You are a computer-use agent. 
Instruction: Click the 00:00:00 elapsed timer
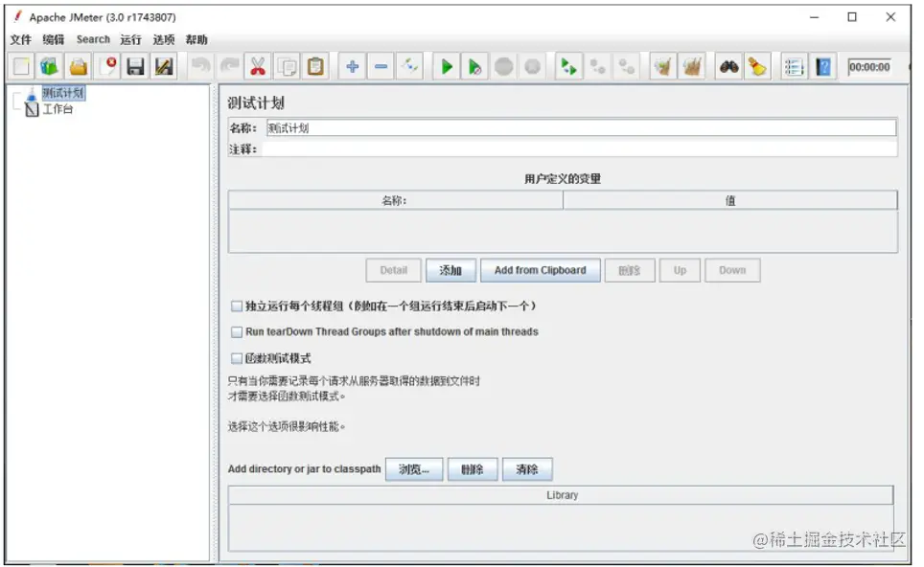(869, 67)
